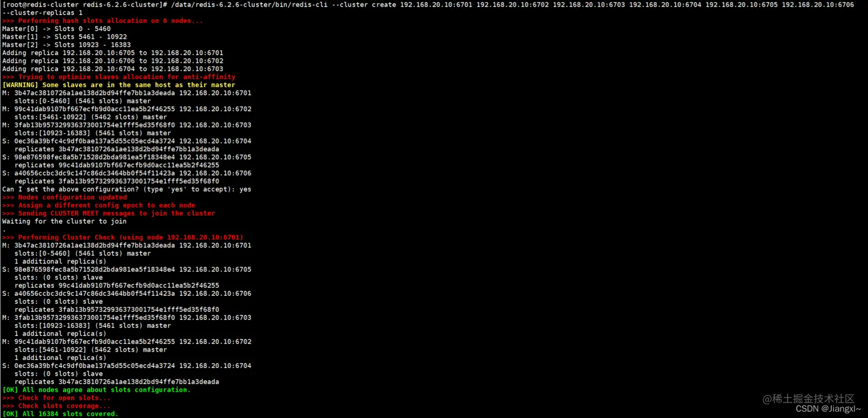This screenshot has height=418, width=868.
Task: Click the 'Waiting for the cluster to join' line
Action: coord(65,221)
